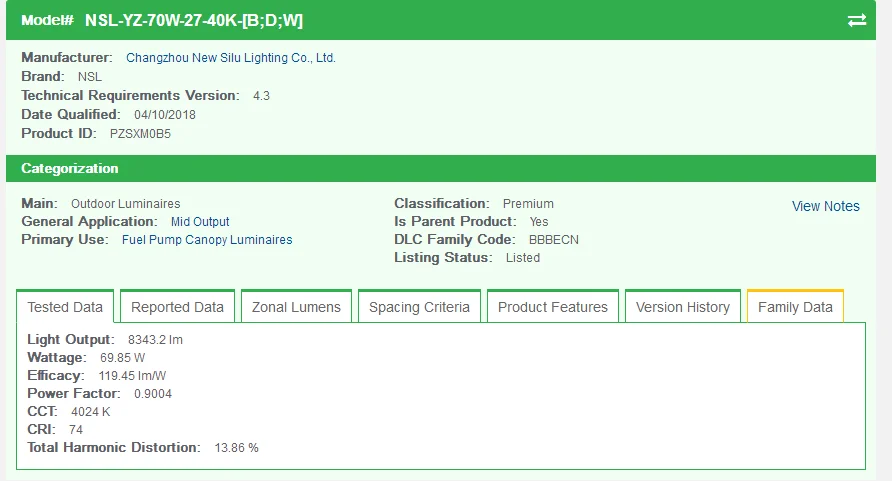Show the Spacing Criteria tab

[x=419, y=307]
